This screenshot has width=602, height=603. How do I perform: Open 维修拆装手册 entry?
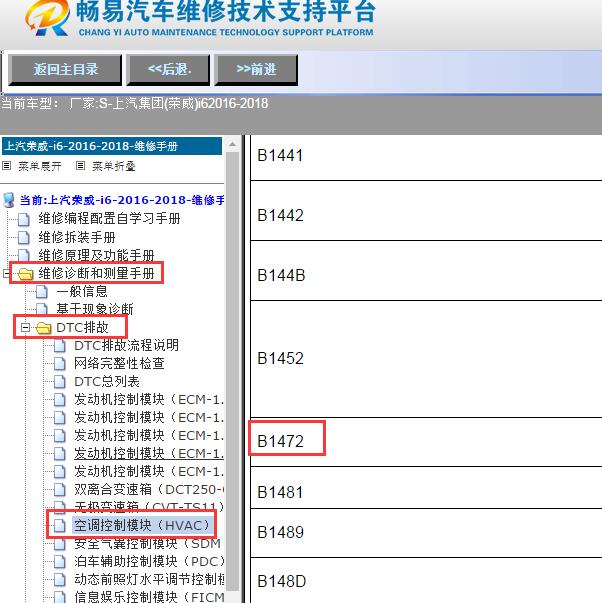(77, 237)
